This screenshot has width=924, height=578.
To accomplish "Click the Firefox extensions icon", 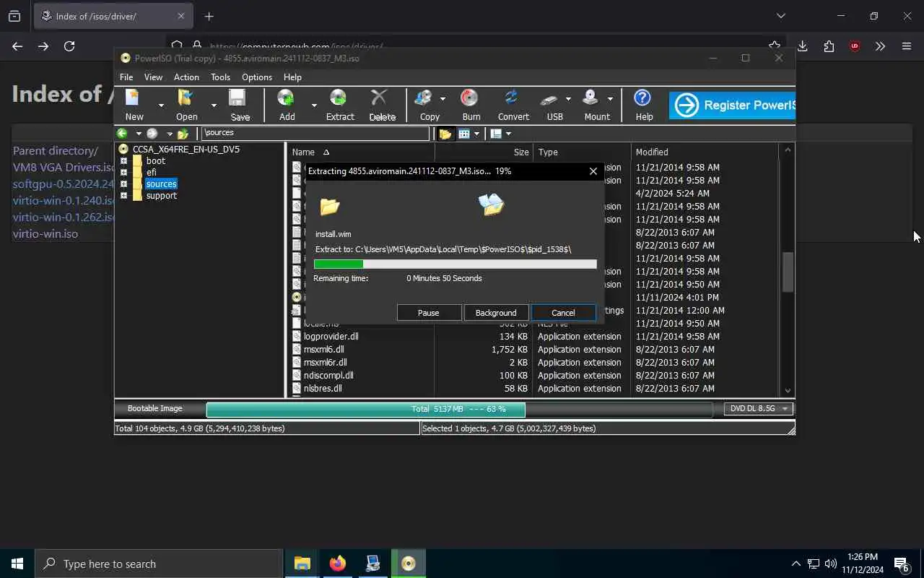I will pyautogui.click(x=829, y=46).
